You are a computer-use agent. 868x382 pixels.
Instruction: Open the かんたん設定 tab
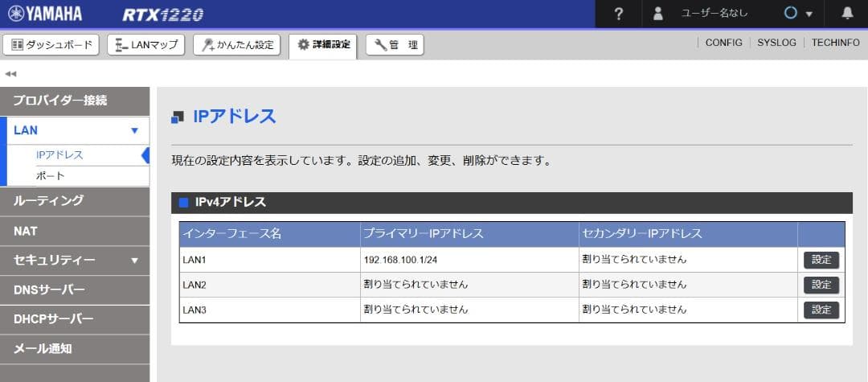point(237,45)
